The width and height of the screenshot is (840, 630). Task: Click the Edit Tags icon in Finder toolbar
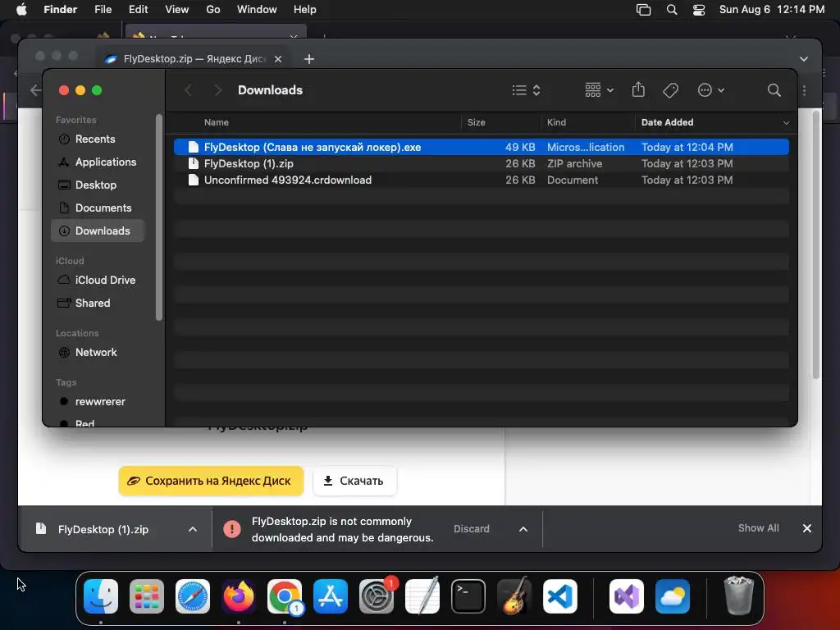pos(670,90)
